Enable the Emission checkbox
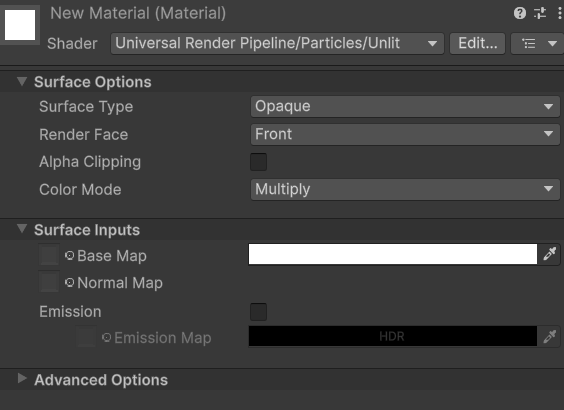Image resolution: width=564 pixels, height=410 pixels. pos(259,312)
